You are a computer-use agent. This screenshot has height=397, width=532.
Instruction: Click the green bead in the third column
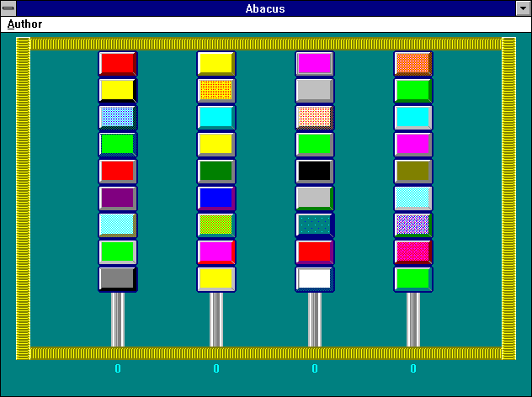(x=315, y=145)
